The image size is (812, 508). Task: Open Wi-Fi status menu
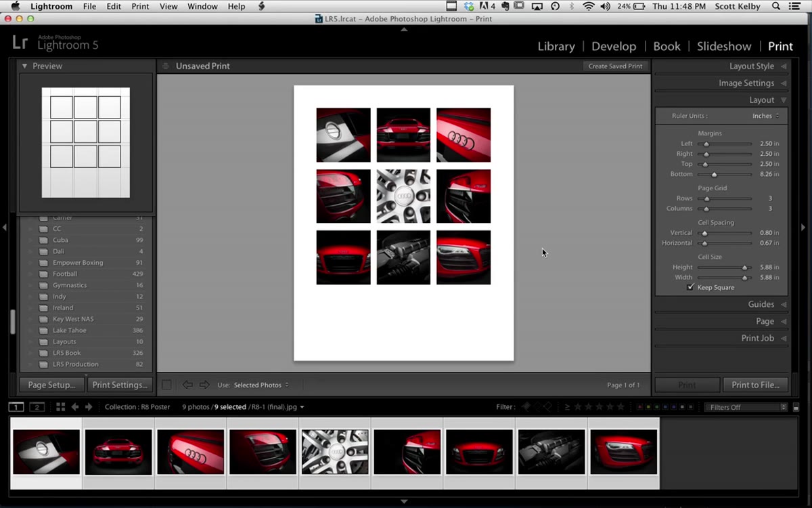(589, 6)
